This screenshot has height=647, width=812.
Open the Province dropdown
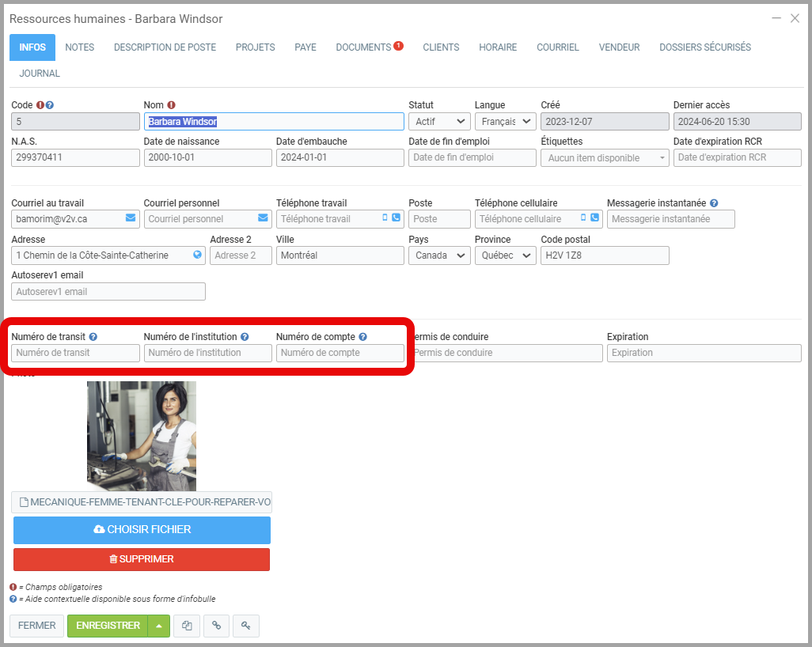505,255
